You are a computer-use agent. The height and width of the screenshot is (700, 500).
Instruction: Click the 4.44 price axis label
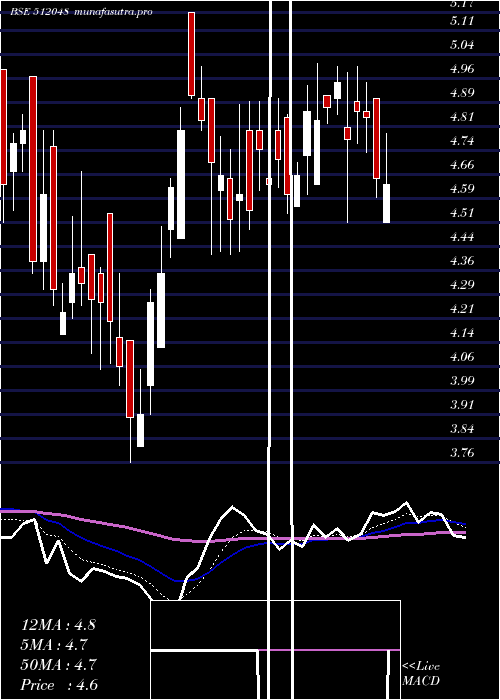point(462,237)
